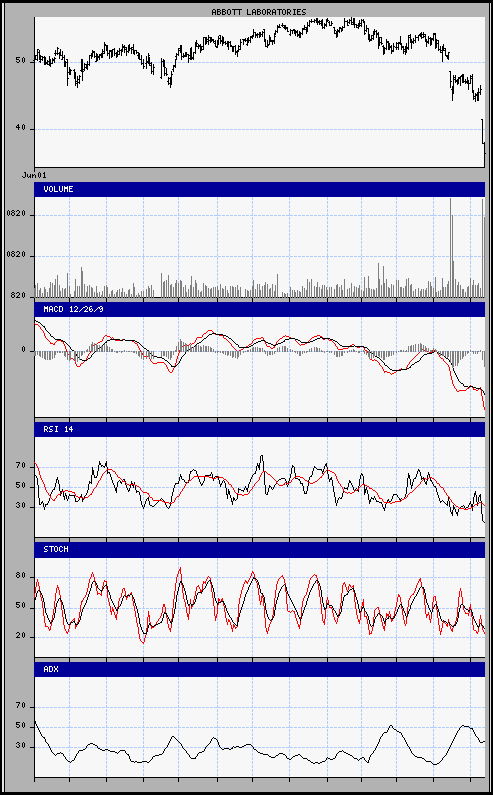Click the 0 label on the MACD axis
The height and width of the screenshot is (795, 493).
[x=23, y=350]
